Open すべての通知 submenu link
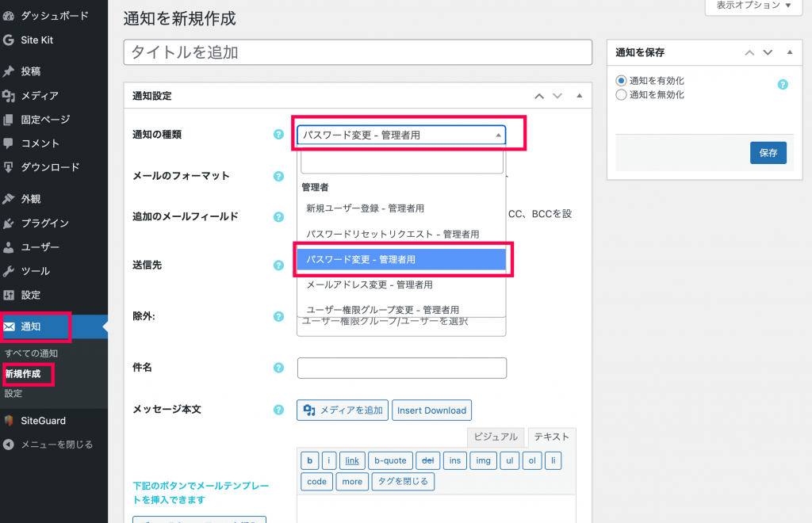Screen dimensions: 812x523 (x=31, y=353)
